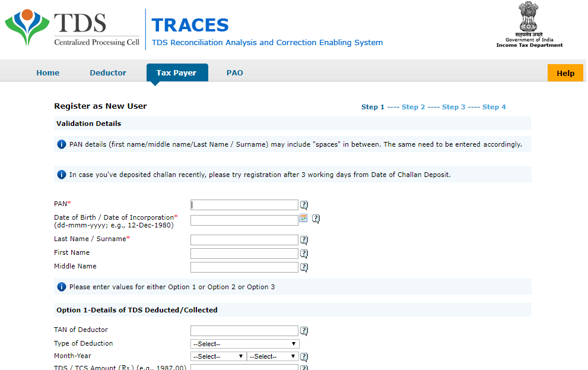Click the orange Help button
588x370 pixels.
coord(565,73)
